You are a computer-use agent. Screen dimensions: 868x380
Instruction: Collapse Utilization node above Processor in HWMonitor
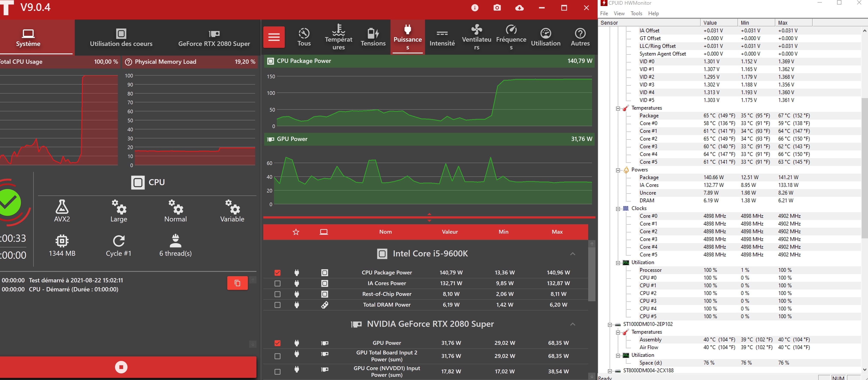(618, 263)
